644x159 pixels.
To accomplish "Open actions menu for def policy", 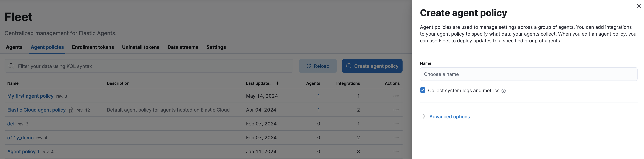I will click(x=395, y=124).
